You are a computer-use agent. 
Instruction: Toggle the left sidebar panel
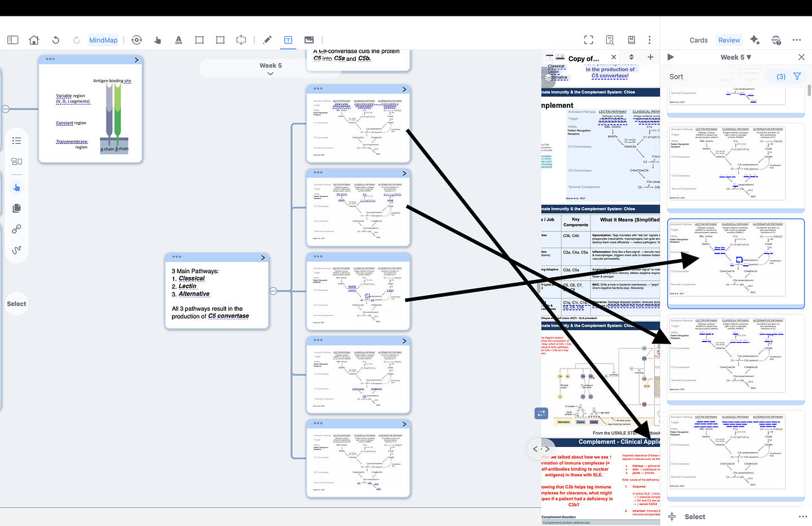coord(12,40)
